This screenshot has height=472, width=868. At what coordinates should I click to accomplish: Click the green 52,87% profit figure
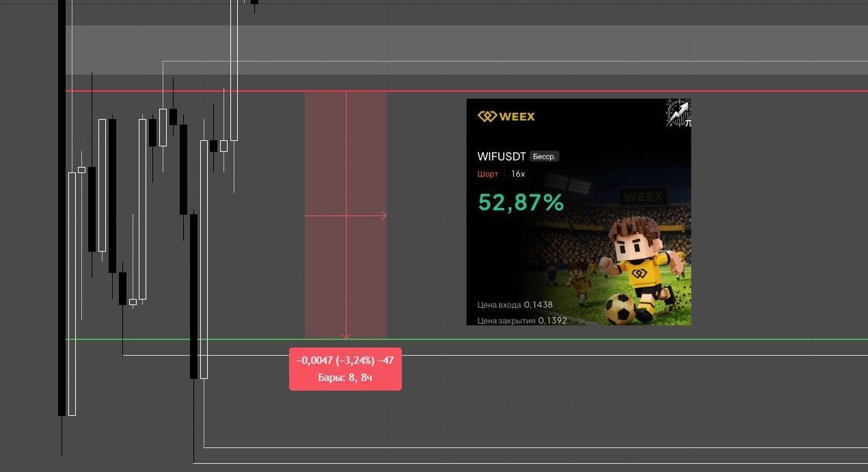[x=521, y=202]
